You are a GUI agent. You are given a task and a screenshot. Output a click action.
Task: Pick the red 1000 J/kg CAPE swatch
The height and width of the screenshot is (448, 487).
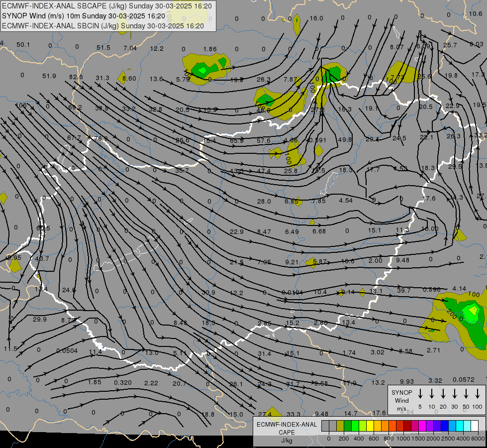(400, 426)
